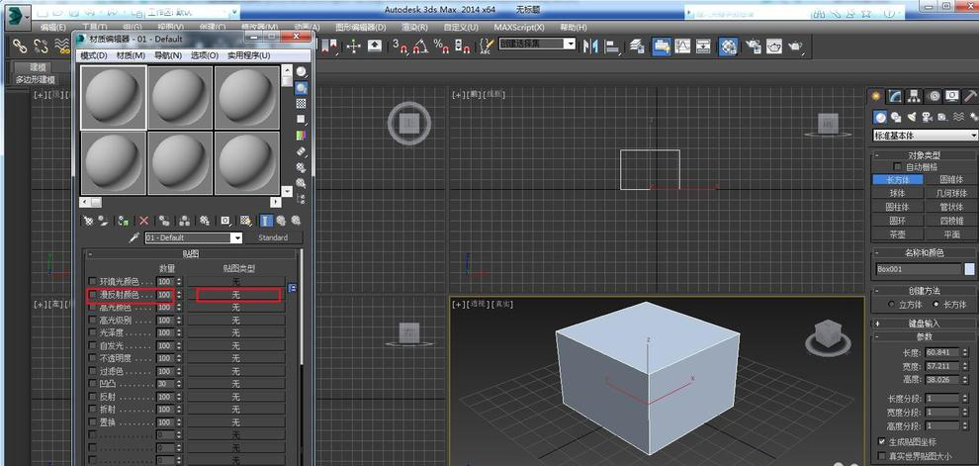The height and width of the screenshot is (466, 980).
Task: Open the 标准基本体 category dropdown
Action: point(925,136)
